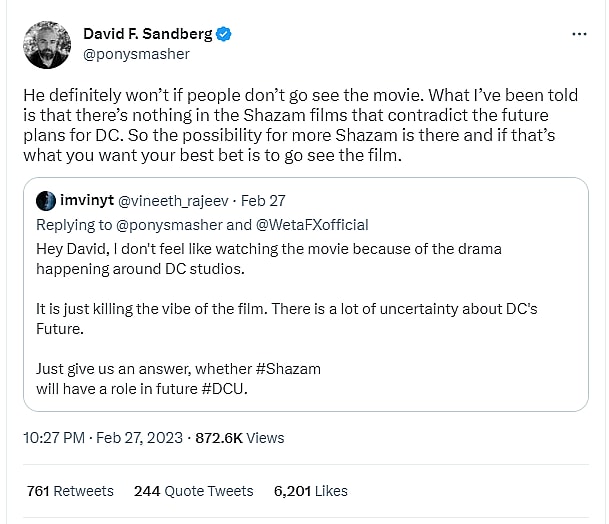Show the 761 Retweets list

(x=70, y=491)
